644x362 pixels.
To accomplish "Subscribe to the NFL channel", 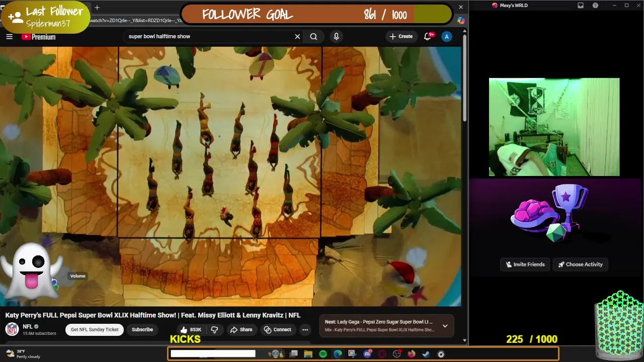I will 142,329.
